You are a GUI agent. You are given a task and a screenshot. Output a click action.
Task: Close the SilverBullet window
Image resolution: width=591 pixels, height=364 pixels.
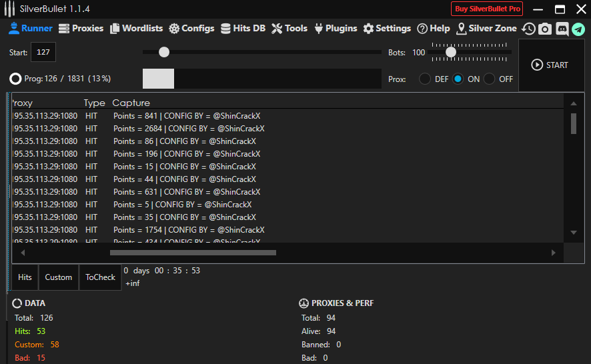pos(581,9)
